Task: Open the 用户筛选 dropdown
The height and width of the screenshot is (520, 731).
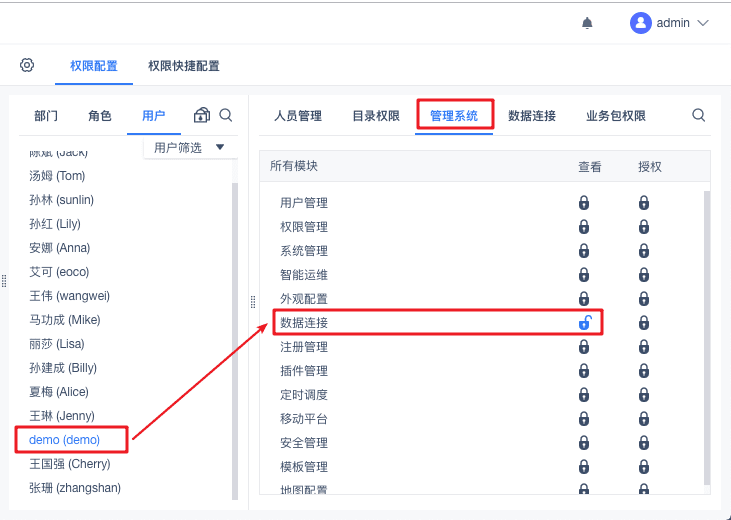Action: coord(190,148)
